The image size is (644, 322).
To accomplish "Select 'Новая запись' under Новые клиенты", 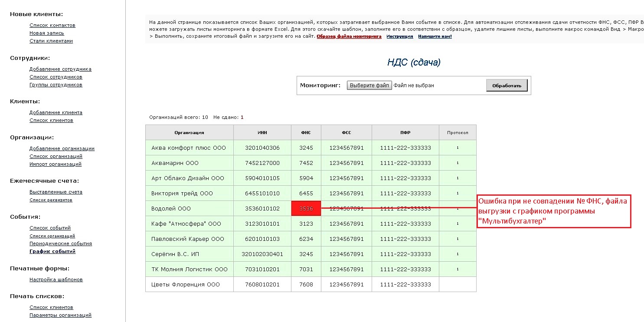I will pos(46,33).
